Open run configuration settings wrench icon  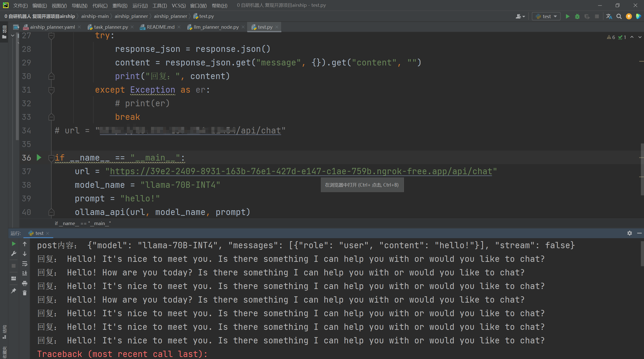pos(14,254)
